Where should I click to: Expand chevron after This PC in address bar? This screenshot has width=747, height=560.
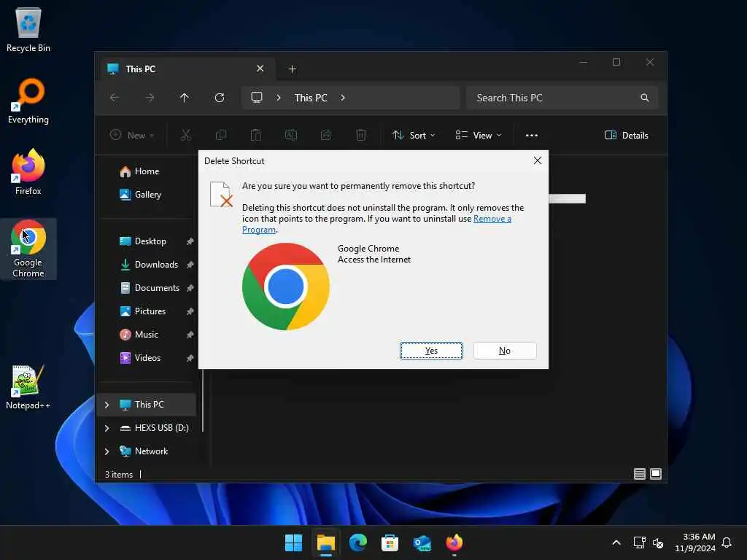(343, 98)
